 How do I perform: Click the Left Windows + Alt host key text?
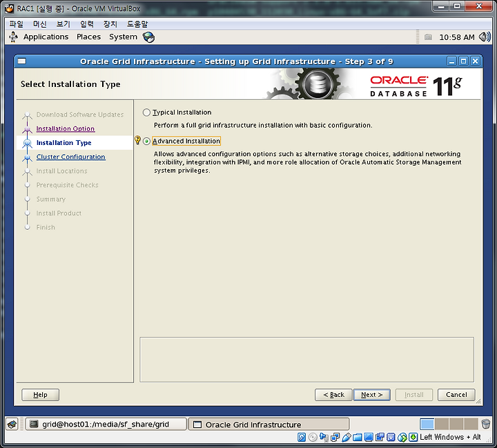(450, 437)
